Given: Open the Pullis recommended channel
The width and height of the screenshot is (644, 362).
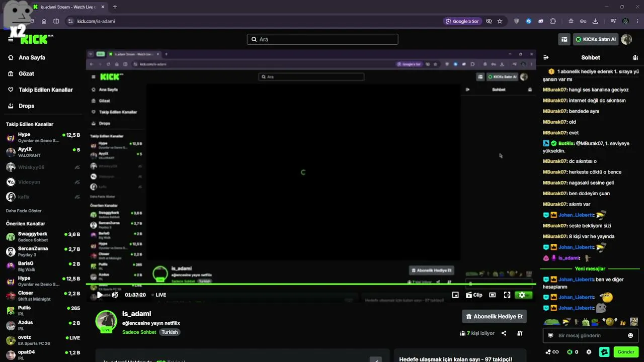Looking at the screenshot, I should click(43, 311).
